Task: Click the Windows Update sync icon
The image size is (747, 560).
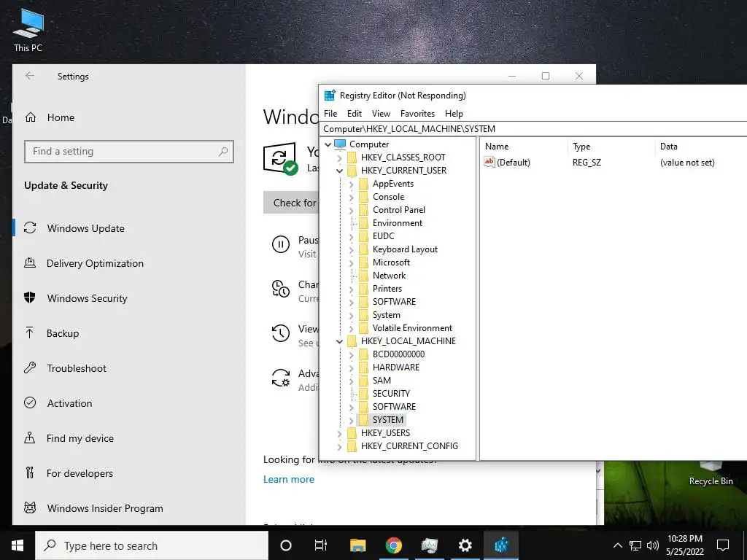Action: pos(30,227)
